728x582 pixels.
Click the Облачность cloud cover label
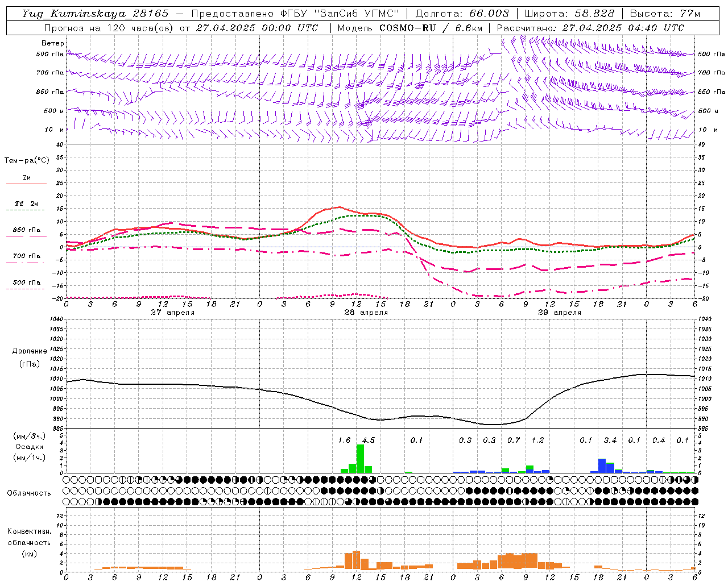click(29, 493)
